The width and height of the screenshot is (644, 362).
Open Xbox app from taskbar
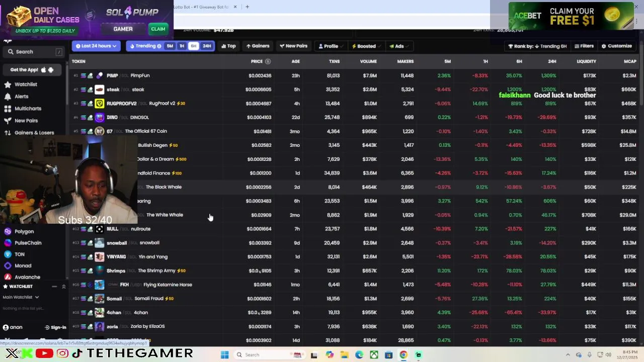pos(374,355)
